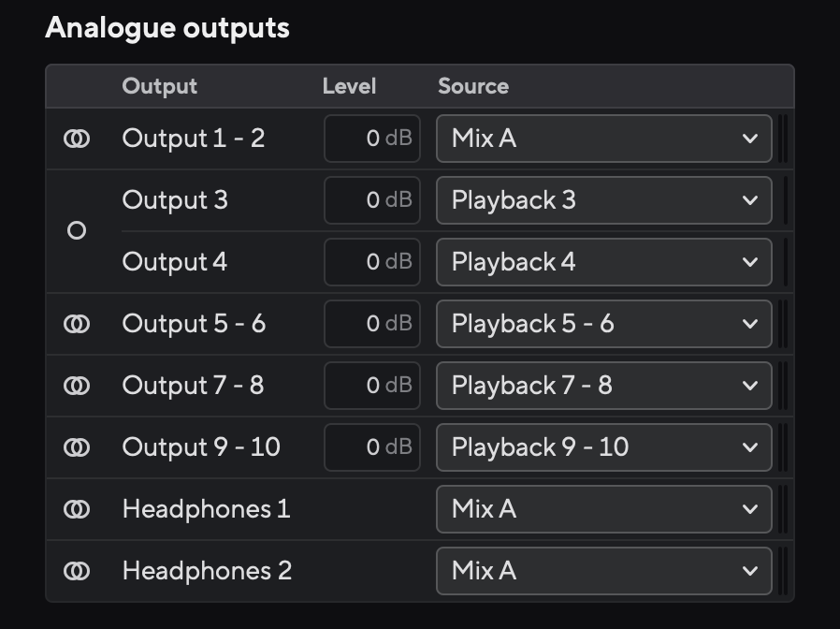The image size is (840, 629).
Task: Expand the Playback 5 - 6 source dropdown
Action: [x=603, y=323]
